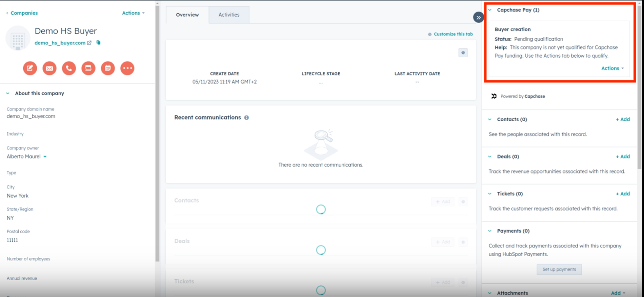Click the Customize this tab link

tap(450, 34)
